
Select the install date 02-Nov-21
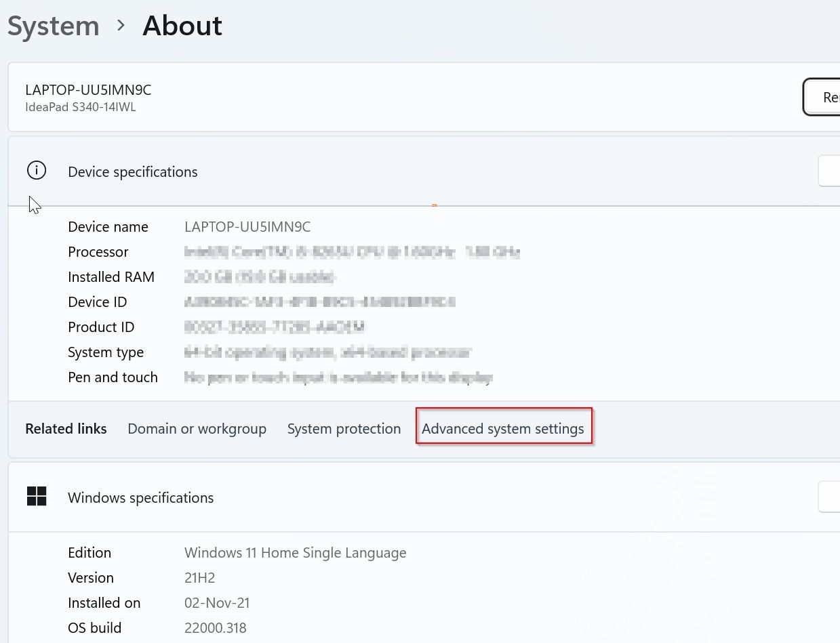(218, 603)
